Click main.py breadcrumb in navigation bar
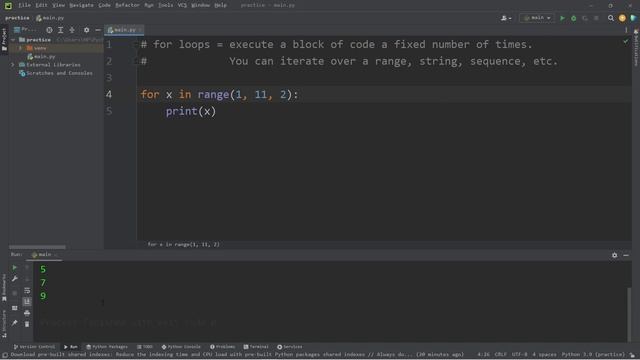Screen dimensions: 640x360 [x=50, y=18]
